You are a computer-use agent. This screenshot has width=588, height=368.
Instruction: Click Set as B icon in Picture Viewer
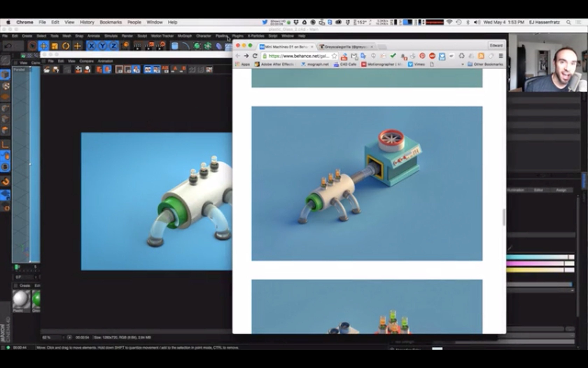tap(183, 70)
